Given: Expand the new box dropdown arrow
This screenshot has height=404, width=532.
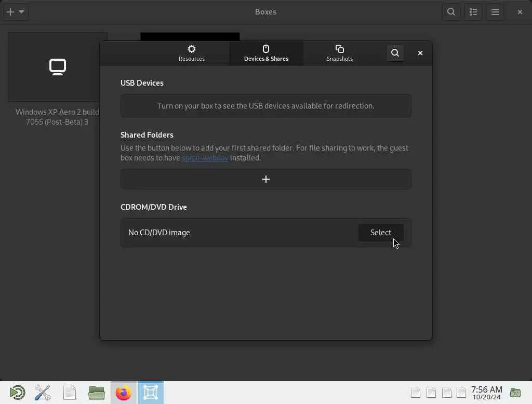Looking at the screenshot, I should [x=21, y=12].
